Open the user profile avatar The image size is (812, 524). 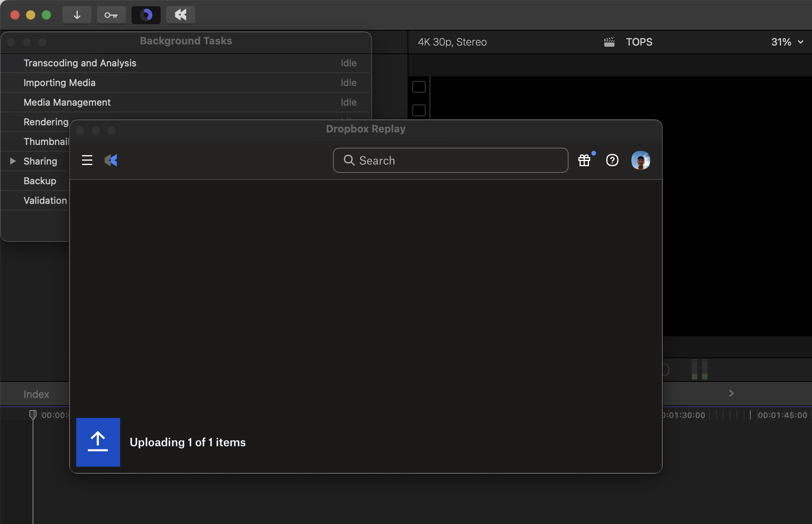641,160
